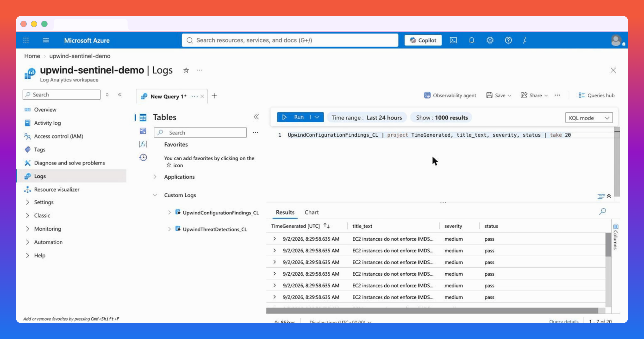
Task: Open the Copilot button
Action: pos(423,40)
